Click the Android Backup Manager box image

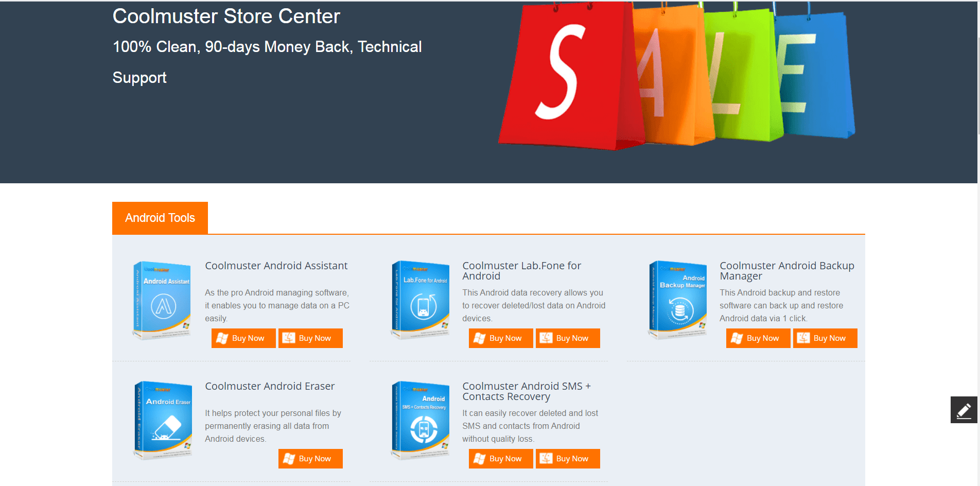click(x=677, y=300)
